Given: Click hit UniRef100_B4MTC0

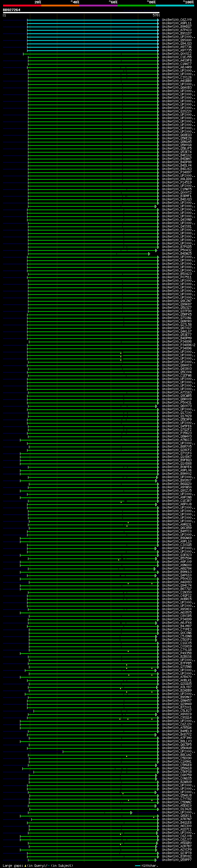Looking at the screenshot, I should (x=177, y=531).
